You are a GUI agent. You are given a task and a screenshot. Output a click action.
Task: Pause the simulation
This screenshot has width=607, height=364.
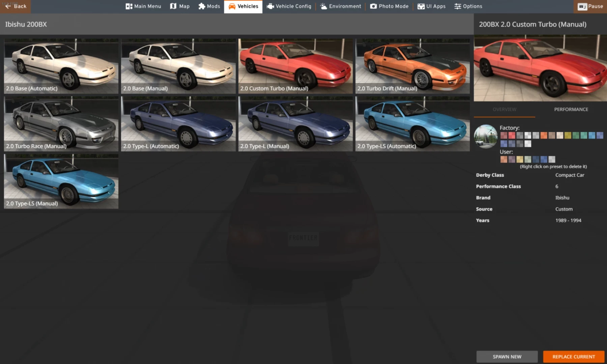coord(590,6)
